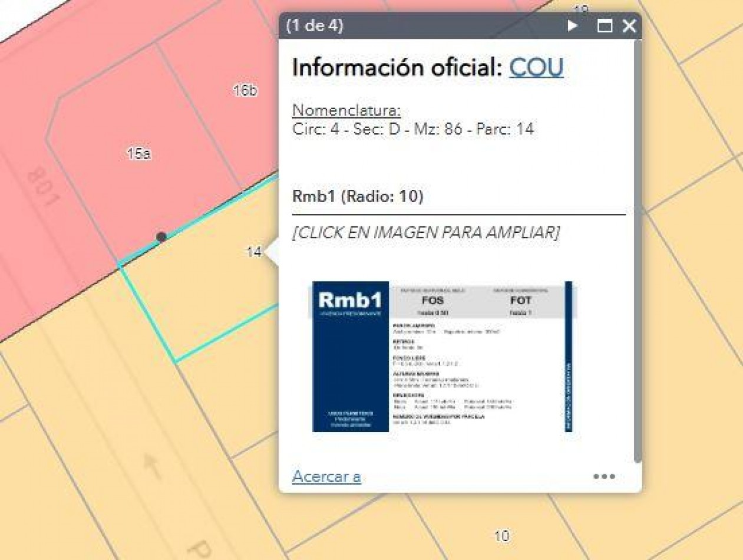Open the COU official information link

pos(536,68)
